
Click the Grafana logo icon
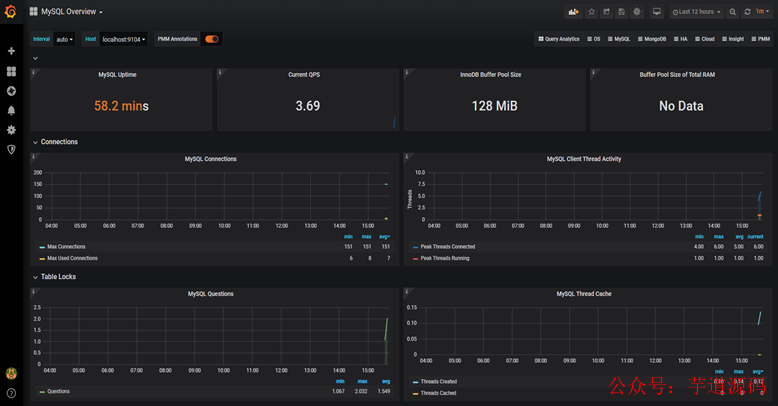point(10,11)
